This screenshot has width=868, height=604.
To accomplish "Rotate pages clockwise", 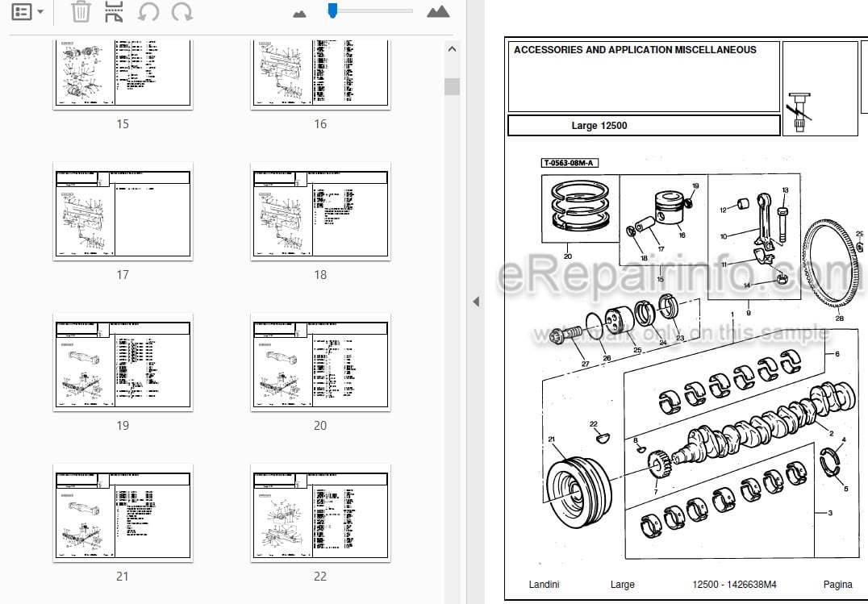I will click(182, 11).
